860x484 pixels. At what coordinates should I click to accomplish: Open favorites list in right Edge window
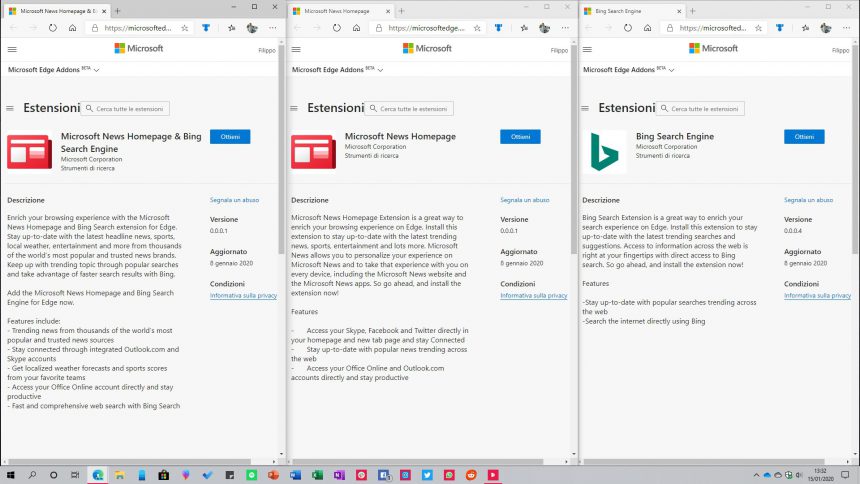805,27
